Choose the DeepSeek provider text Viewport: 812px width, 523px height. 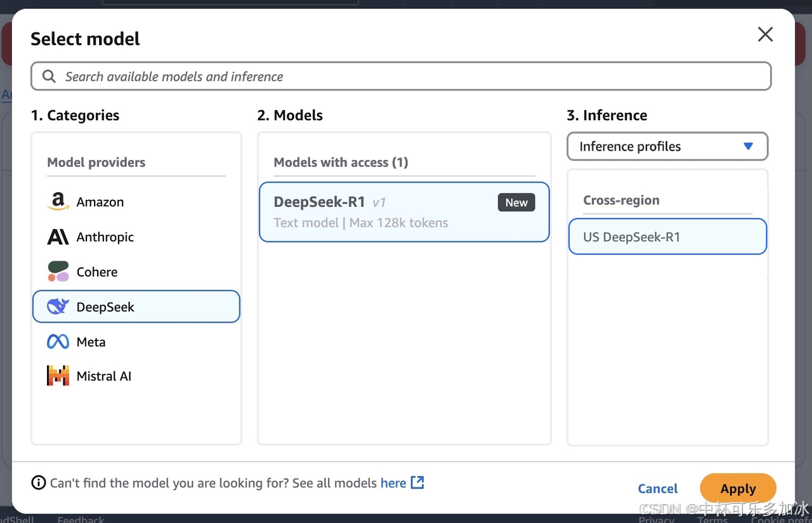point(105,307)
